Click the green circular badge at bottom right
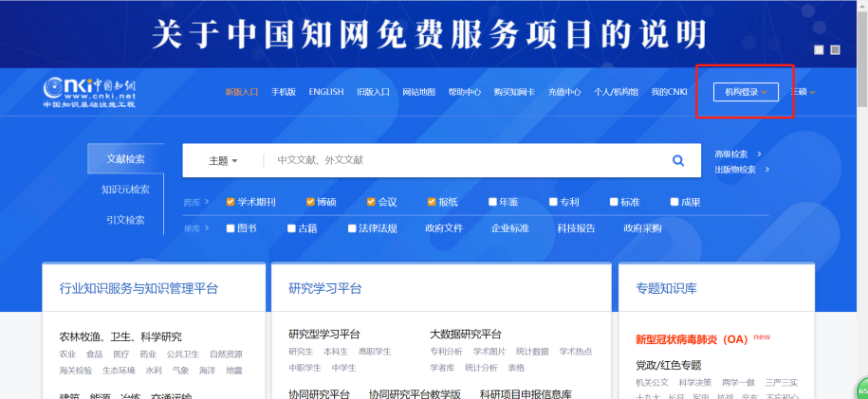This screenshot has width=868, height=399. pyautogui.click(x=862, y=390)
